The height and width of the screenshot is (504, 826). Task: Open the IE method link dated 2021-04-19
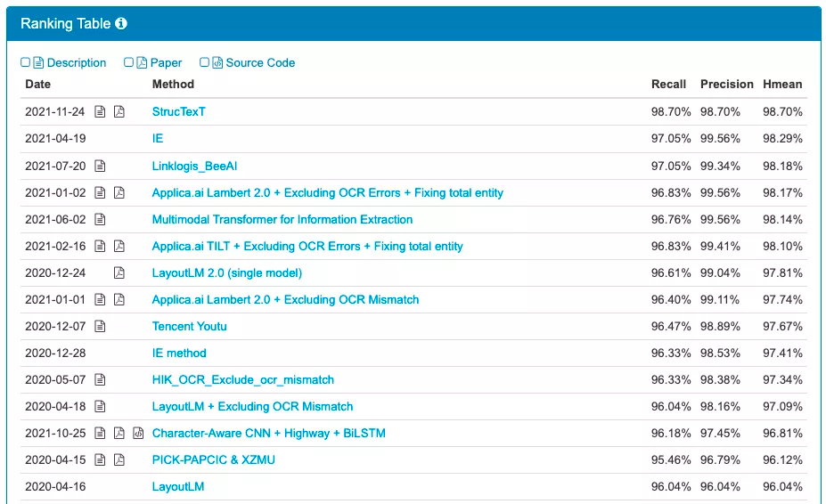pyautogui.click(x=158, y=139)
